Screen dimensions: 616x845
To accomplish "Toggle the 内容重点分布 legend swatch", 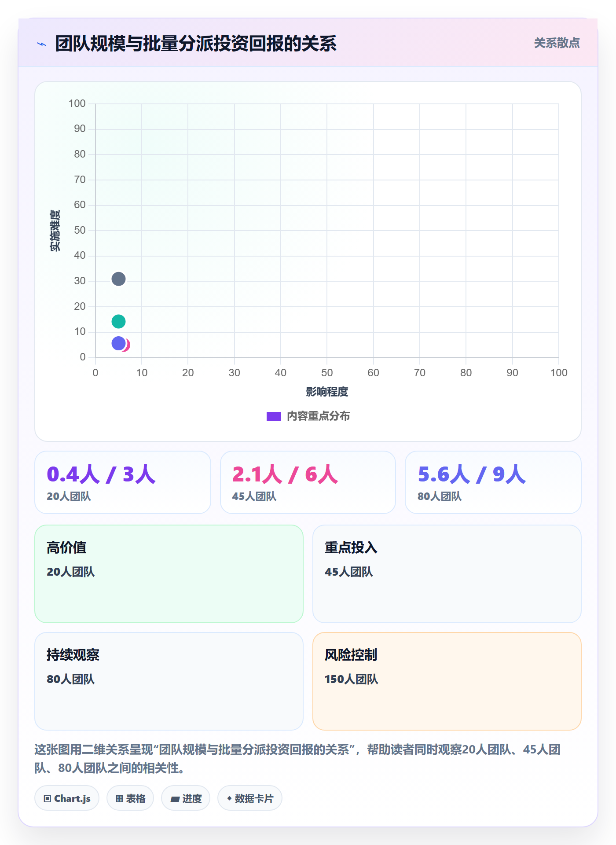I will [273, 416].
